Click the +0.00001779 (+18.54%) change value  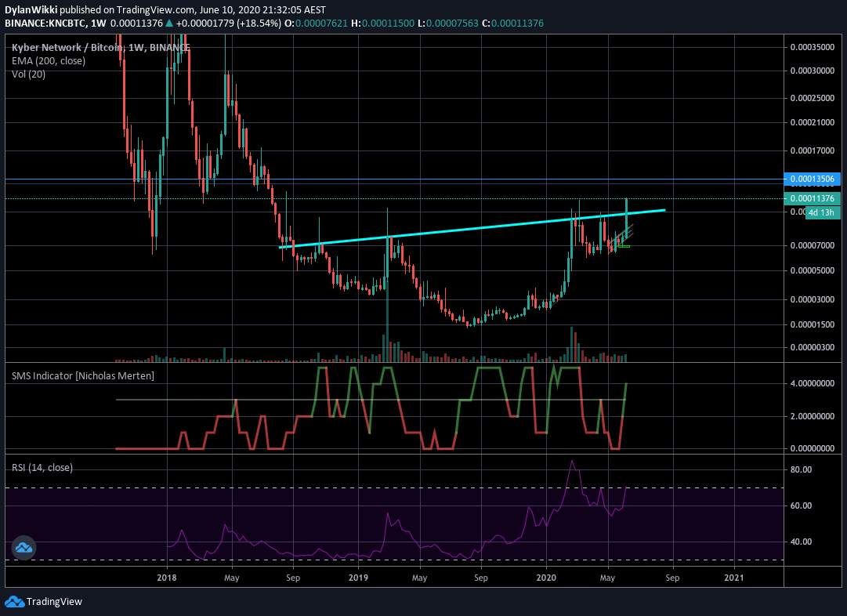229,24
